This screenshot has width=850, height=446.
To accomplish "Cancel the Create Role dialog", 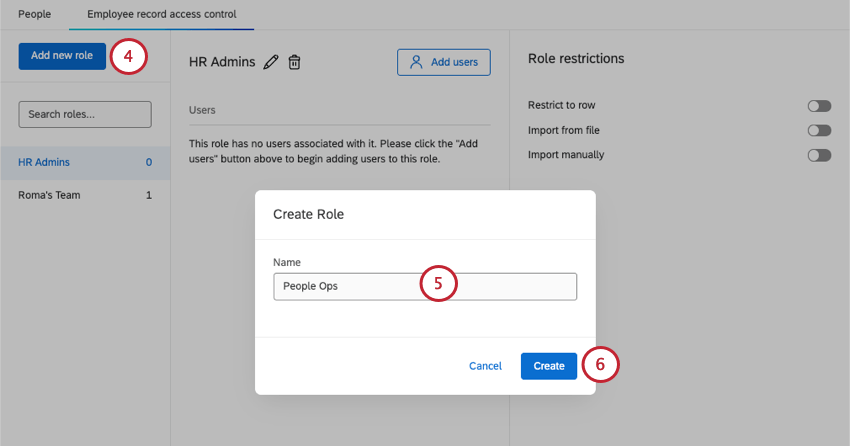I will click(485, 366).
